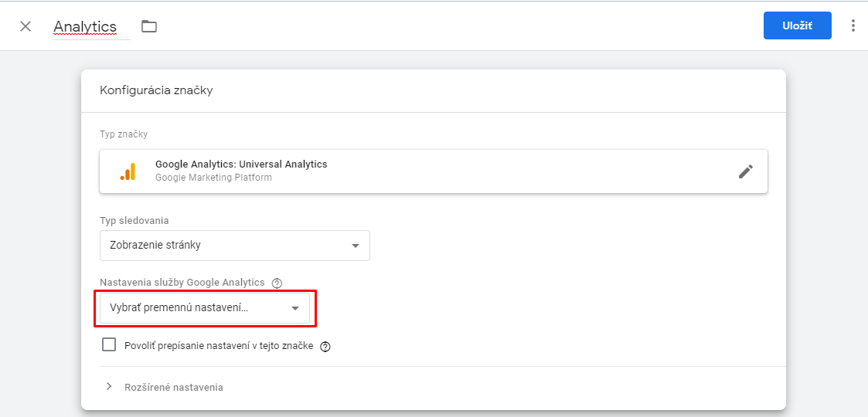Open the three-dot more options menu
The image size is (868, 417).
point(853,25)
